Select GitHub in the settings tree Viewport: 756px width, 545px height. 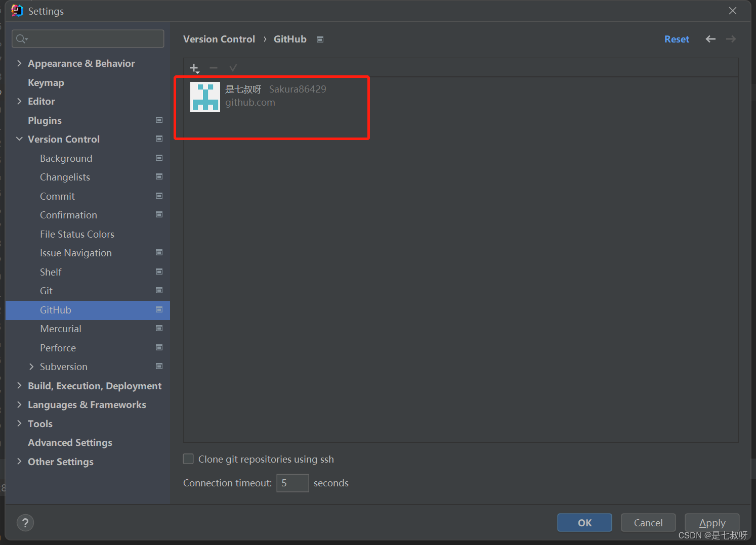(x=88, y=310)
